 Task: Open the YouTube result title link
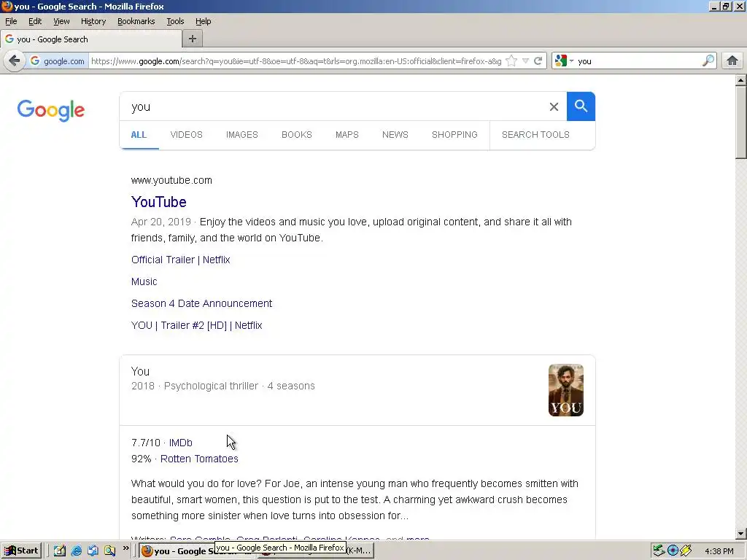tap(158, 202)
